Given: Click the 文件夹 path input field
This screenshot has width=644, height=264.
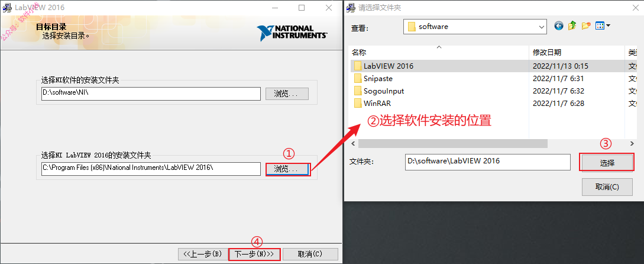Looking at the screenshot, I should pos(487,162).
